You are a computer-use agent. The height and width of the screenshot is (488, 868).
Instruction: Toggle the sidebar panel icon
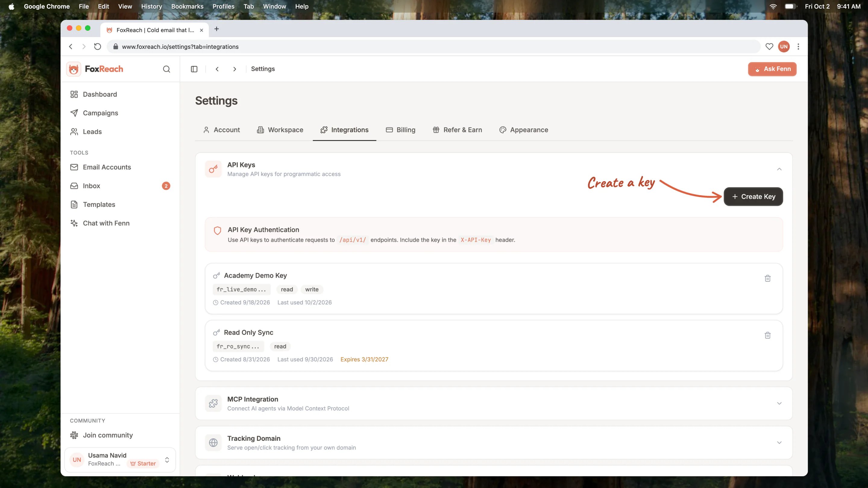194,69
